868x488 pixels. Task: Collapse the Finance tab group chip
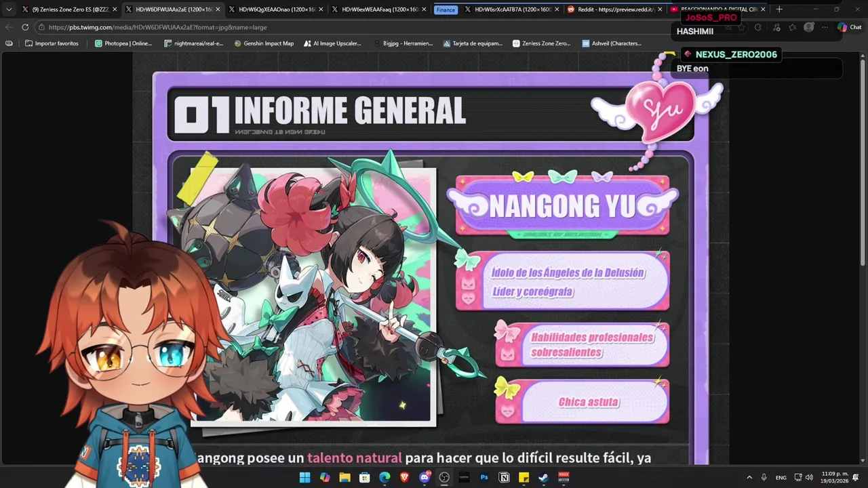click(446, 9)
